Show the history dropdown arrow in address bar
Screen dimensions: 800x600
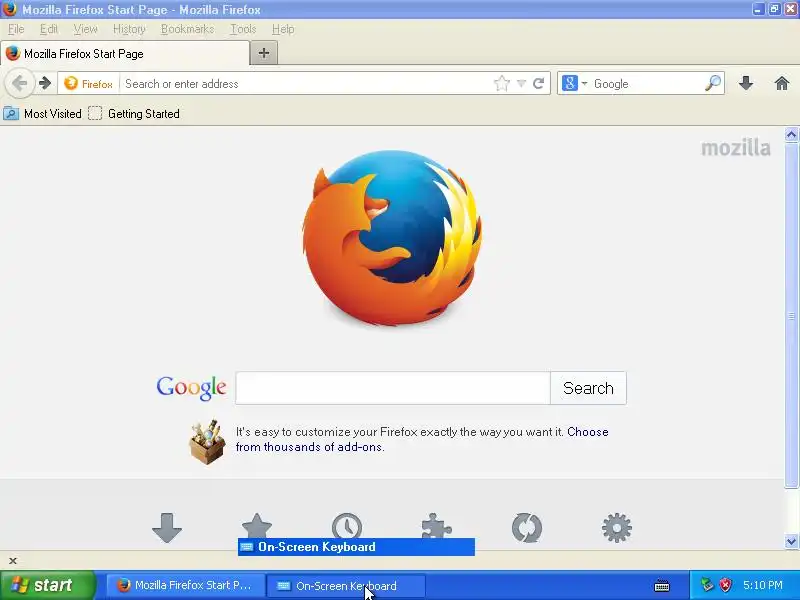[x=521, y=83]
